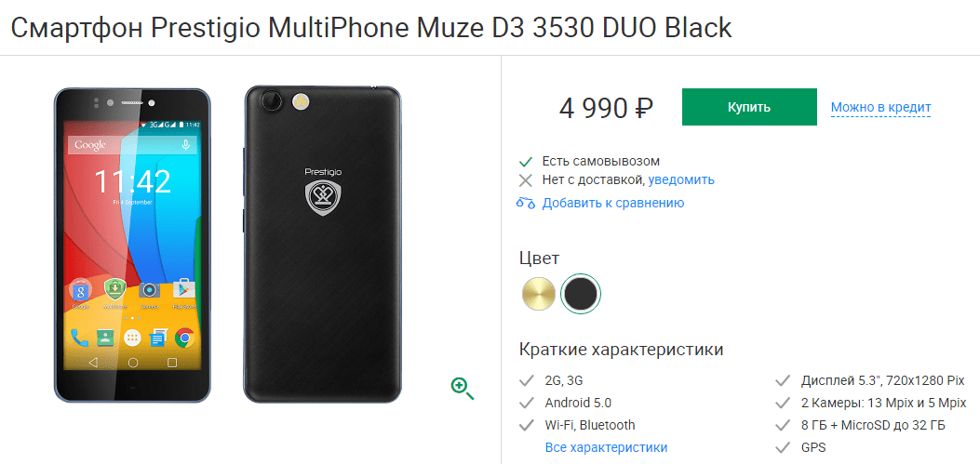Click the front view phone image

(132, 245)
